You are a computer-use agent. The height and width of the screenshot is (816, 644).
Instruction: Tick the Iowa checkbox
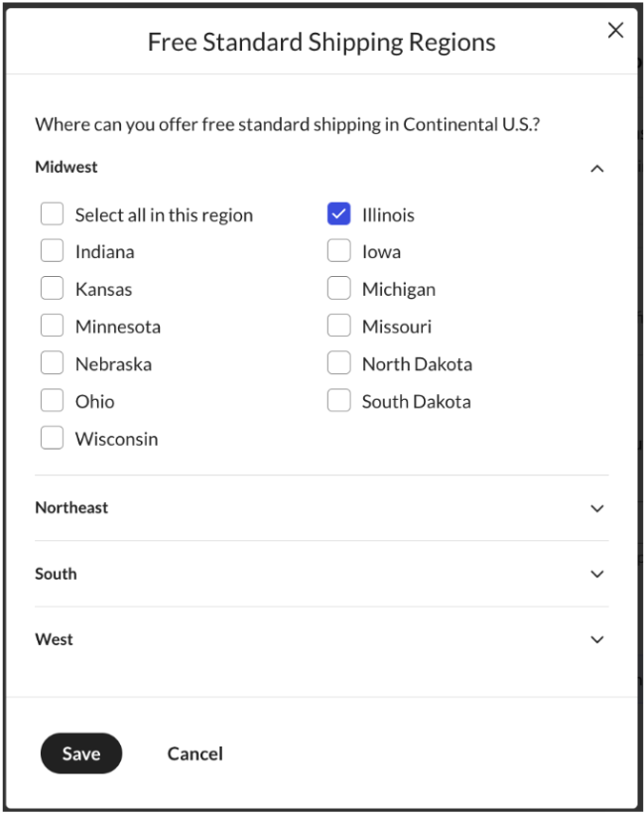point(339,252)
